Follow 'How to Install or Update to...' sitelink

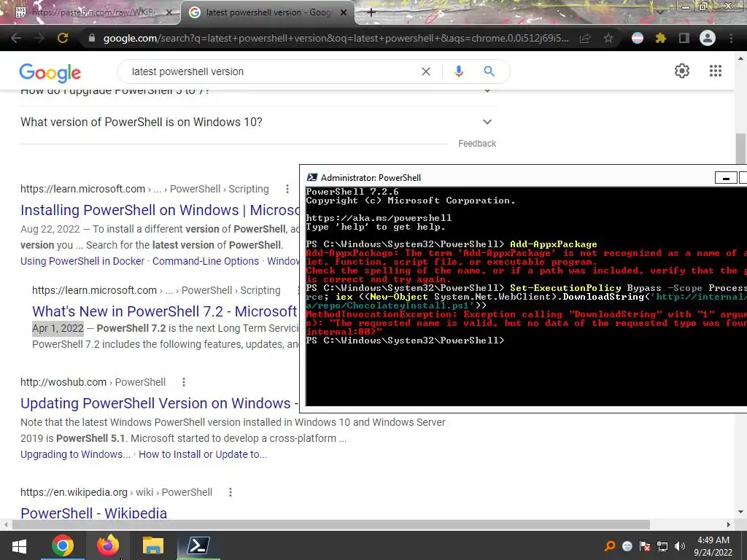coord(203,454)
